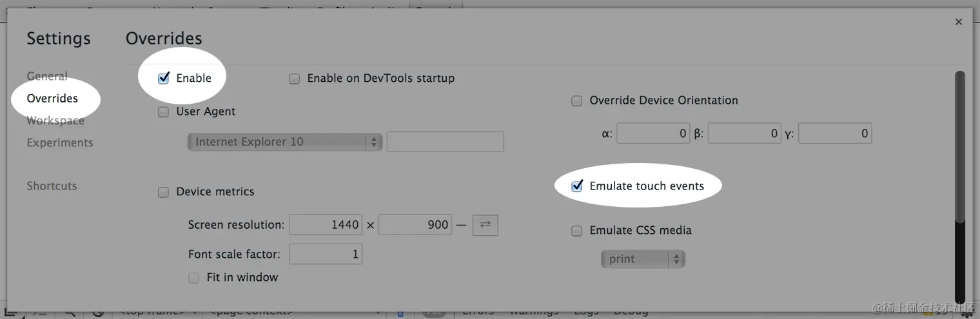Image resolution: width=980 pixels, height=319 pixels.
Task: Open the print CSS media dropdown
Action: pos(643,259)
